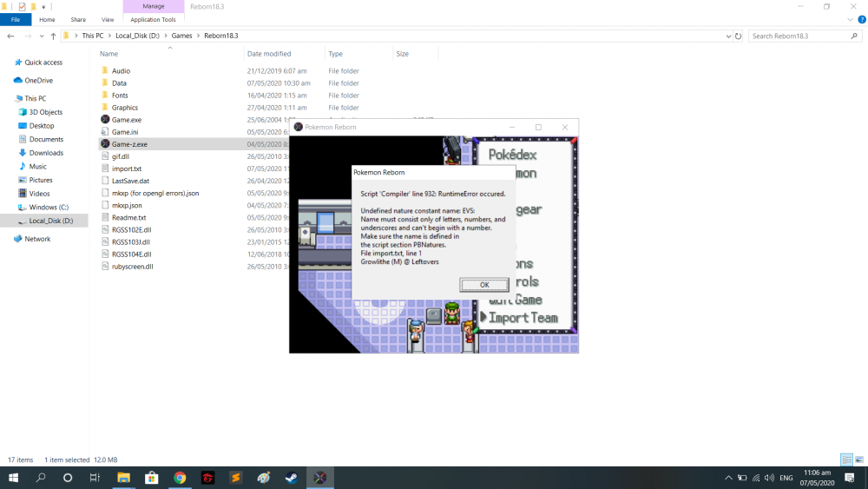Screen dimensions: 868x489
Task: Go back using the back arrow
Action: pyautogui.click(x=10, y=36)
